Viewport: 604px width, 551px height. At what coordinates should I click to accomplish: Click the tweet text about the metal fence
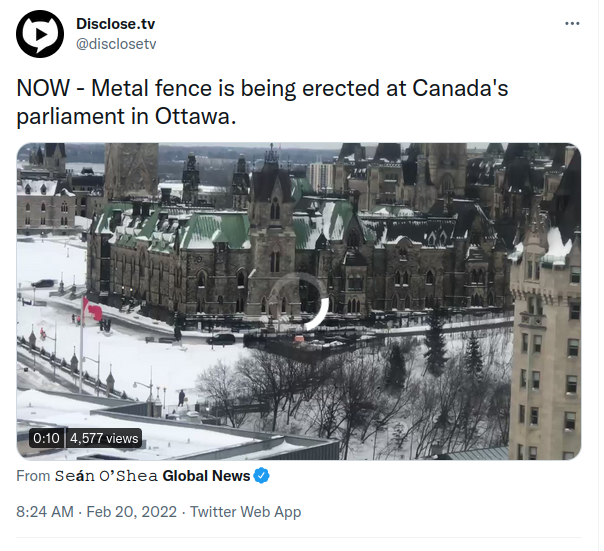tap(262, 88)
